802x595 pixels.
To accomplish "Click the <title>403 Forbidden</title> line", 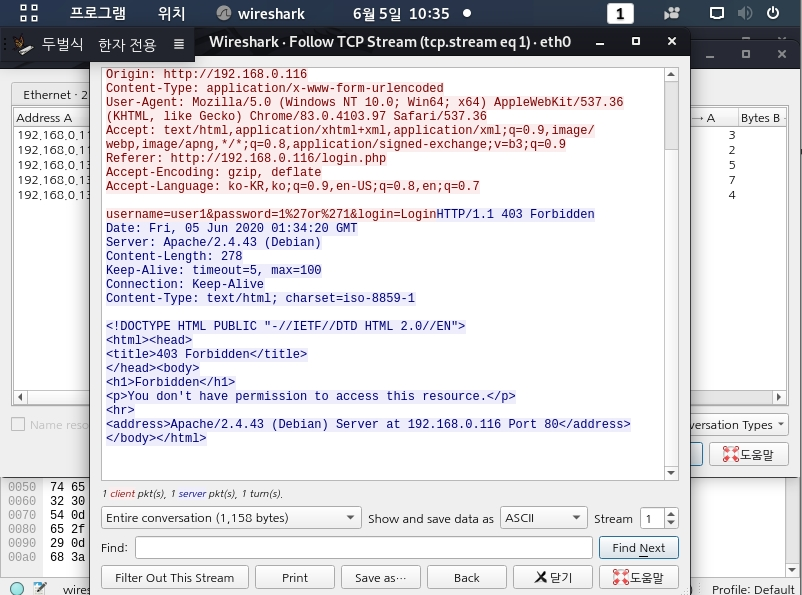I will tap(206, 354).
